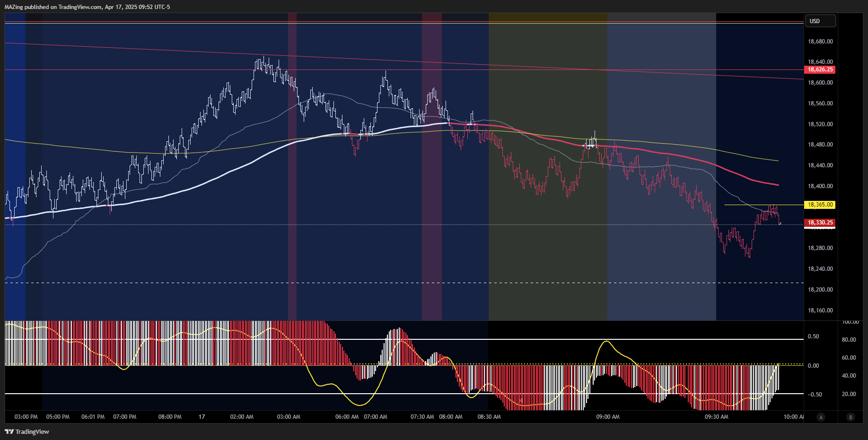Screen dimensions: 868x440
Task: Click the 18,440.00 price axis label
Action: click(820, 165)
